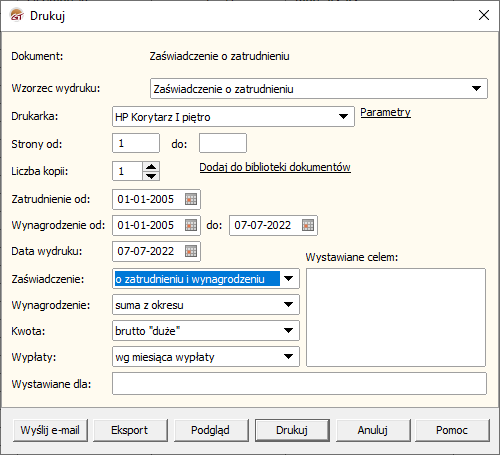Open calendar picker for Data wydruku
Screen dimensions: 500x455
(191, 251)
